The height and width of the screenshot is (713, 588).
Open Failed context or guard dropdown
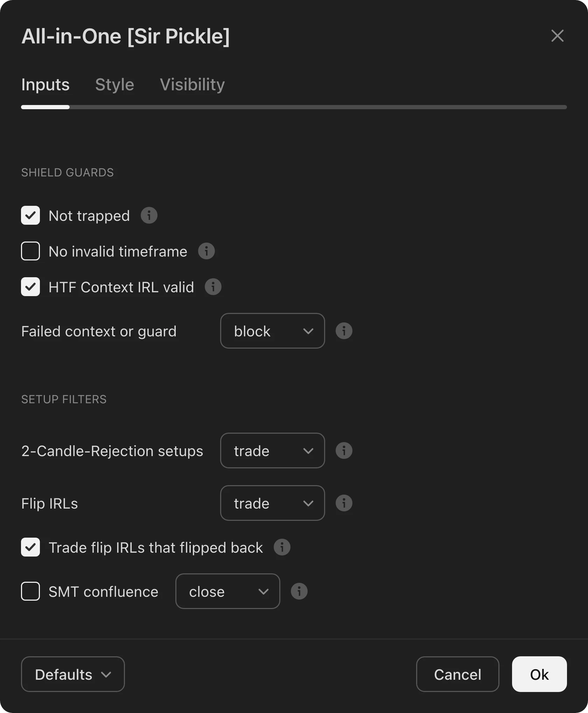pyautogui.click(x=272, y=331)
